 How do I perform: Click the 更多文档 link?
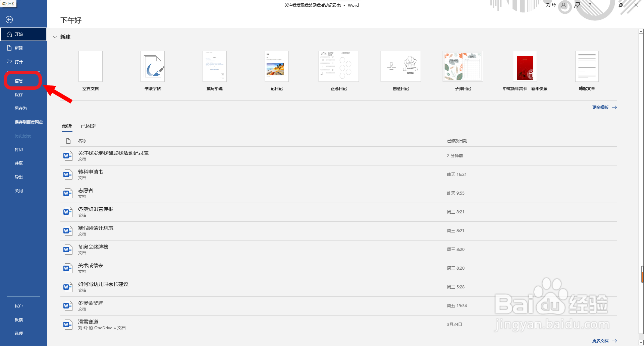tap(604, 341)
